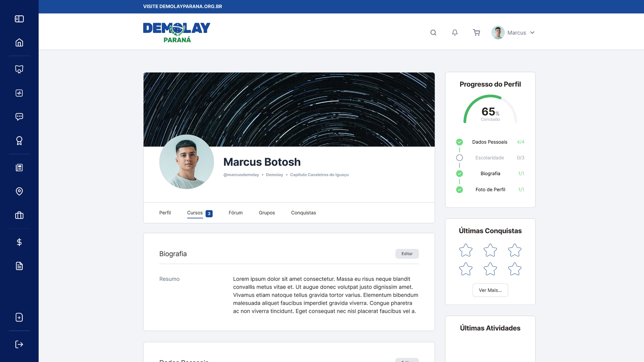Screen dimensions: 644x362
Task: Click the Dados Pessoais green checkmark
Action: point(459,142)
